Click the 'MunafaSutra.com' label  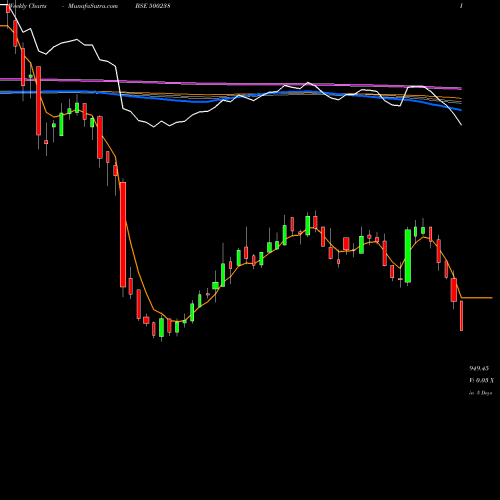point(93,6)
